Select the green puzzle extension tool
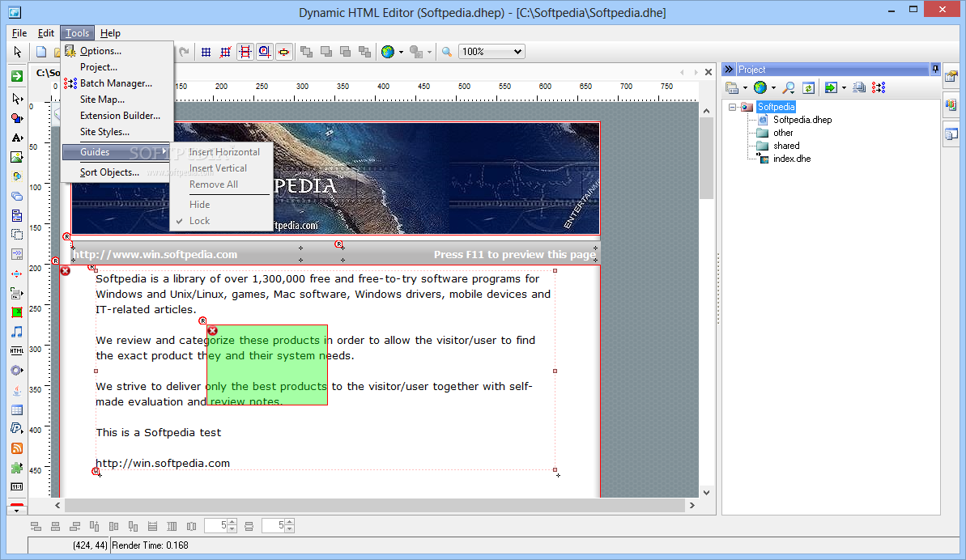The width and height of the screenshot is (966, 560). pyautogui.click(x=17, y=469)
